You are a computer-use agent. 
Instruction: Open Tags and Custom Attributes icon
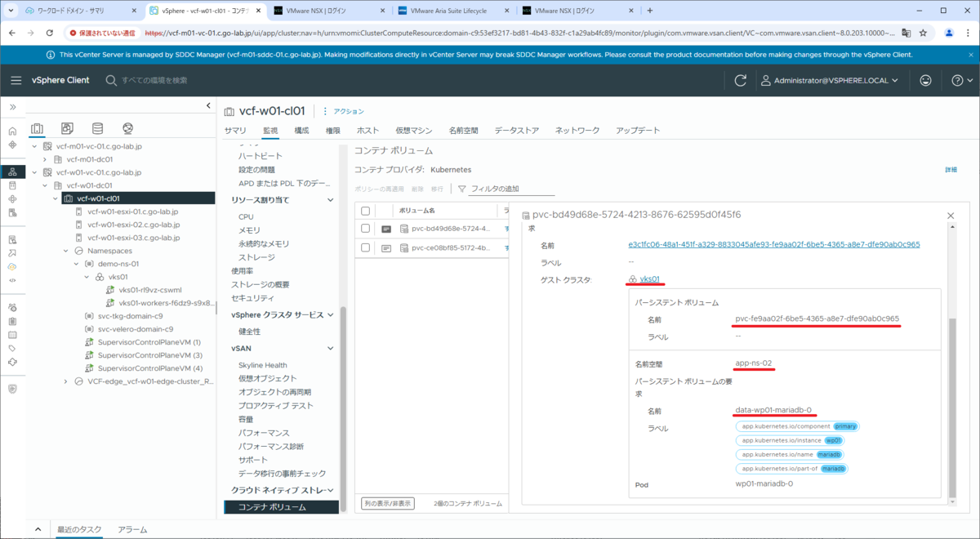(12, 348)
